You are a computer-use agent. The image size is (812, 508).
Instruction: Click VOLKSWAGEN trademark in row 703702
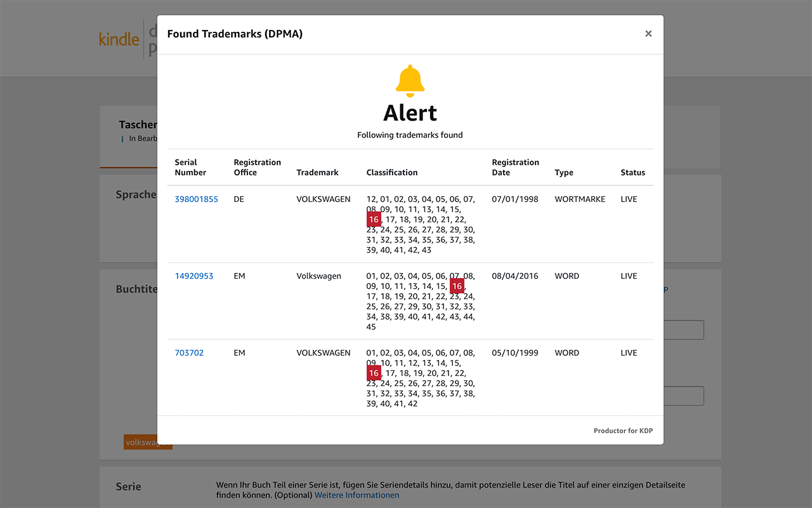pos(324,353)
